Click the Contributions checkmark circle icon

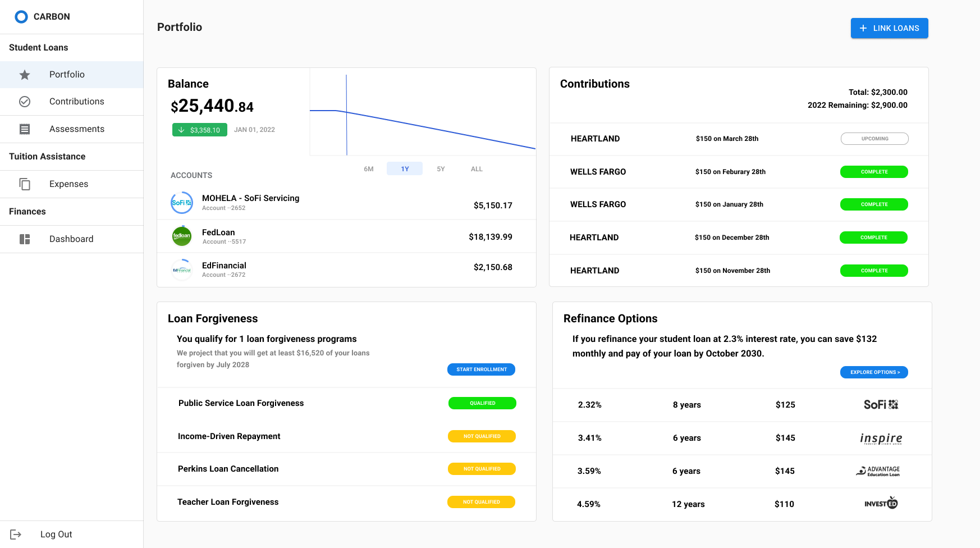coord(25,102)
